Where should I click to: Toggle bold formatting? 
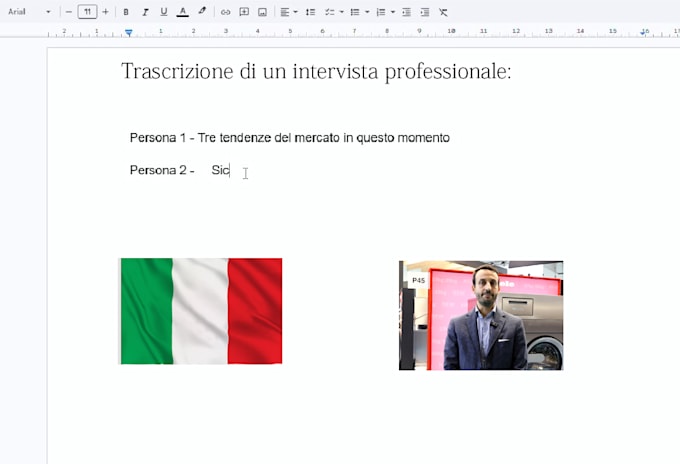tap(126, 12)
